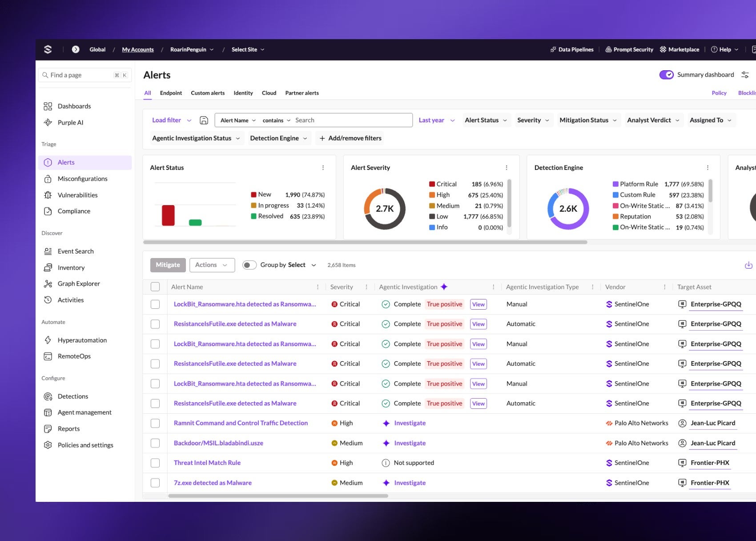This screenshot has height=541, width=756.
Task: Switch to the Identity tab
Action: 243,93
